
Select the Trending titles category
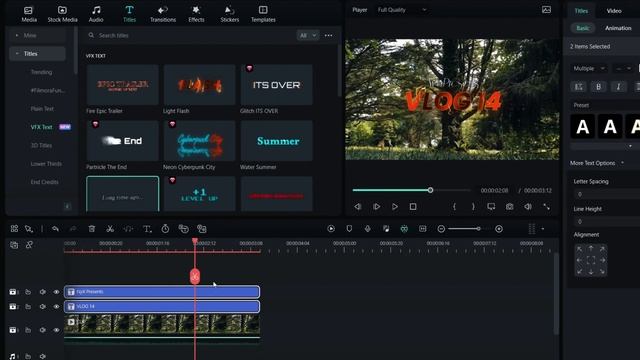click(x=41, y=72)
